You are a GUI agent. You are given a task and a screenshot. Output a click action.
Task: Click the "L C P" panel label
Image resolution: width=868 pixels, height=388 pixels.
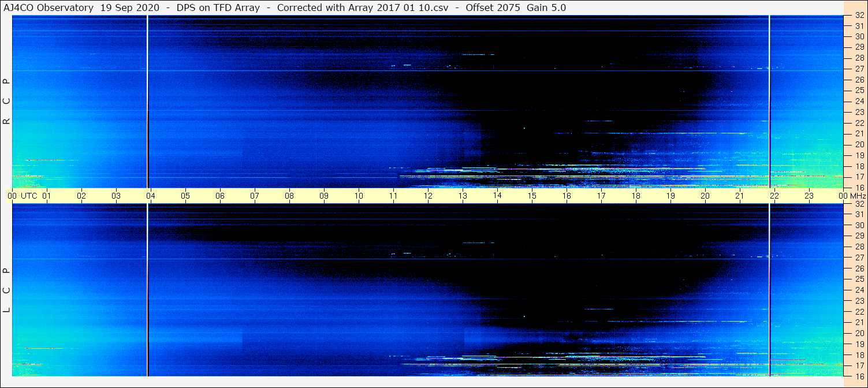click(x=7, y=290)
